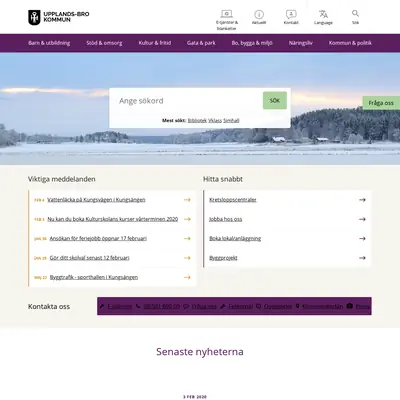
Task: Click arrow beside Kretsloppscentraler
Action: [362, 200]
